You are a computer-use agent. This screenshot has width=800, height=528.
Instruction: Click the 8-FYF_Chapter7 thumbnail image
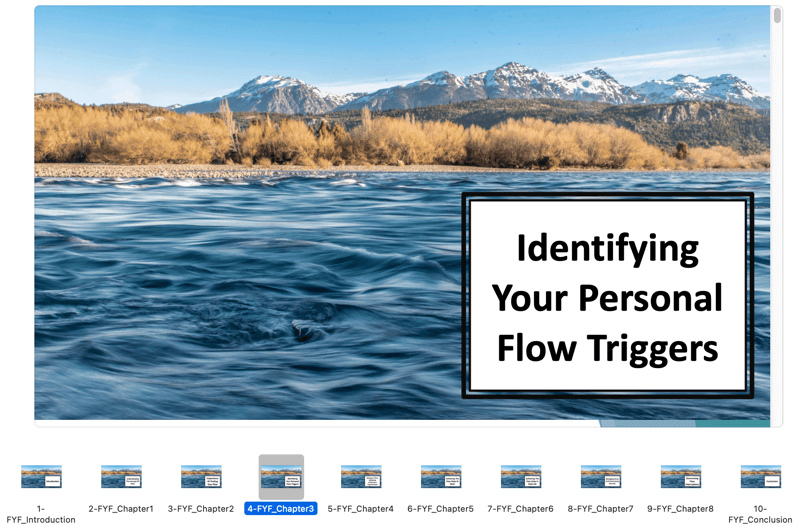[601, 477]
